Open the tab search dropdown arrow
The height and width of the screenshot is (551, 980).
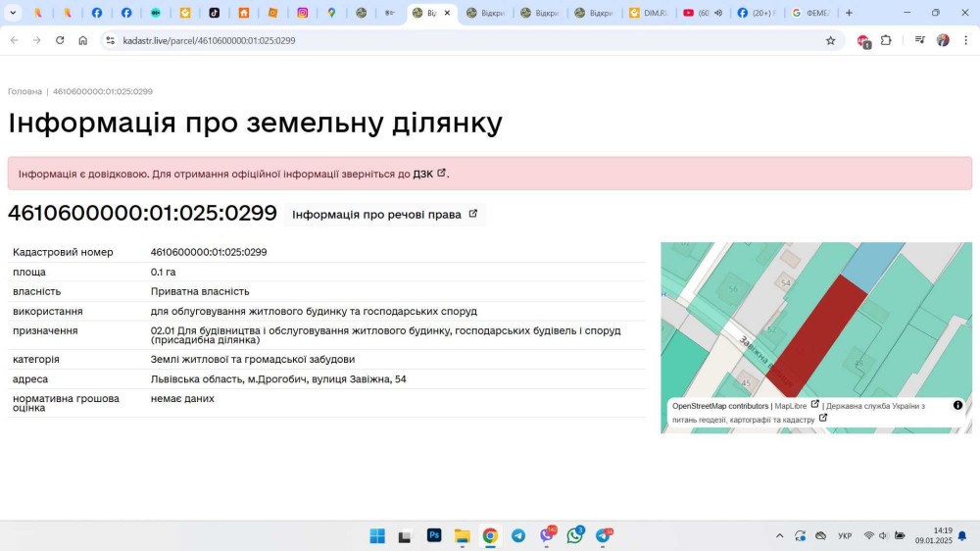point(13,13)
